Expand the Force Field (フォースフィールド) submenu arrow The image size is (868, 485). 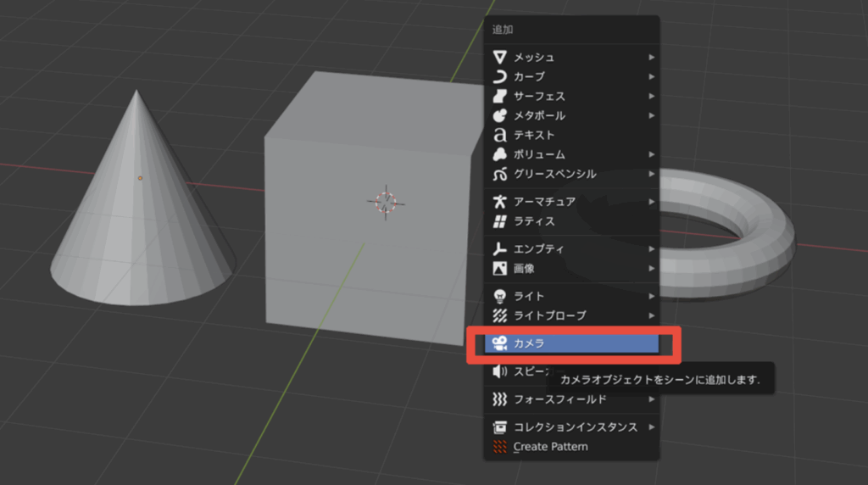click(x=651, y=399)
